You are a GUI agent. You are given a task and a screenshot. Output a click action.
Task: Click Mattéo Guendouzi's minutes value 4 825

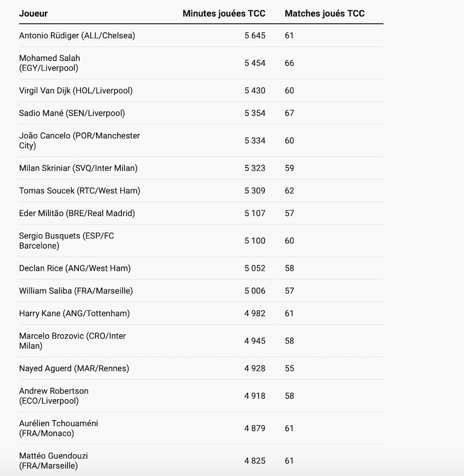[255, 461]
